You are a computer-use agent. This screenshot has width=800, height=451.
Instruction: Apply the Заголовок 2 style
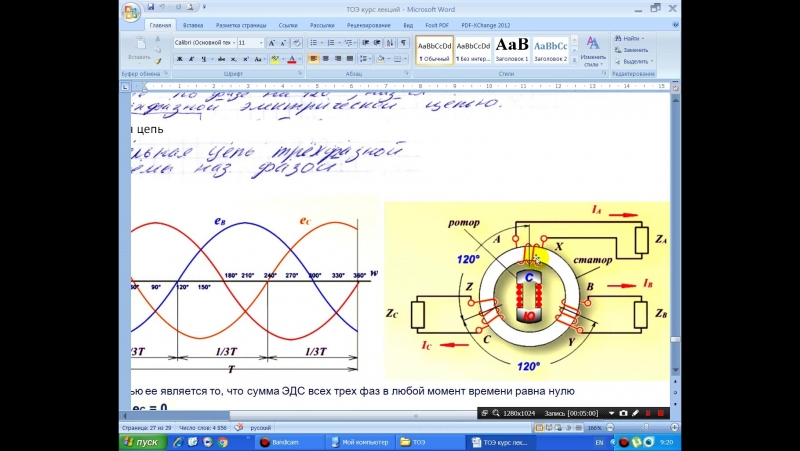551,50
